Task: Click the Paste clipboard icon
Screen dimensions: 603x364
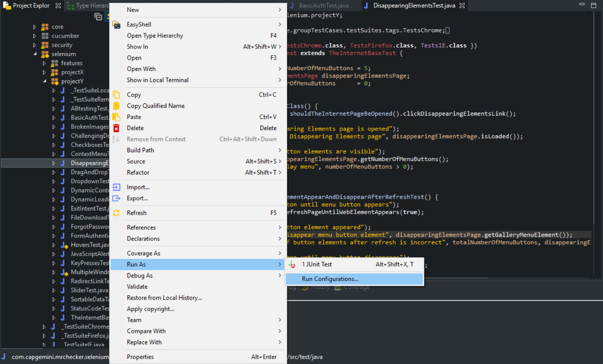Action: tap(116, 117)
